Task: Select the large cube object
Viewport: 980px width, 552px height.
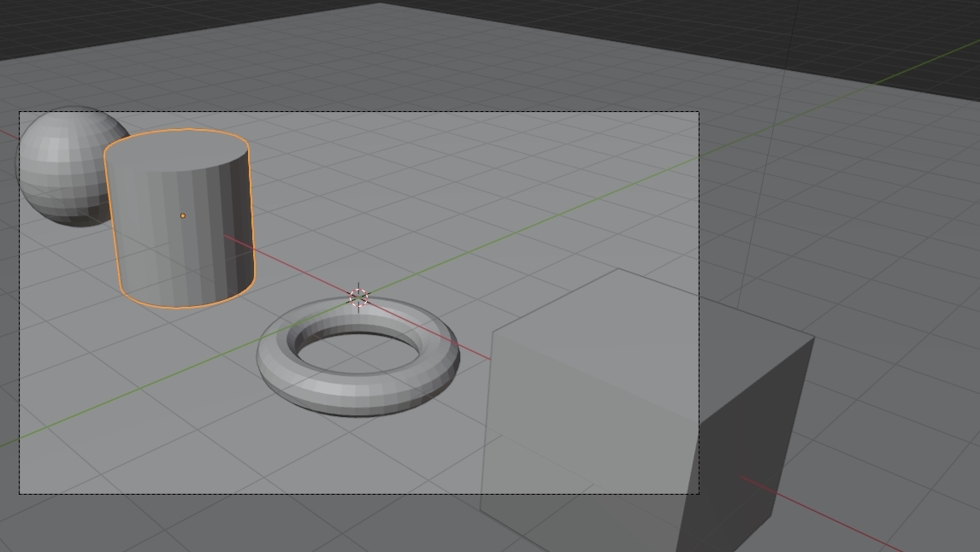Action: click(x=646, y=412)
